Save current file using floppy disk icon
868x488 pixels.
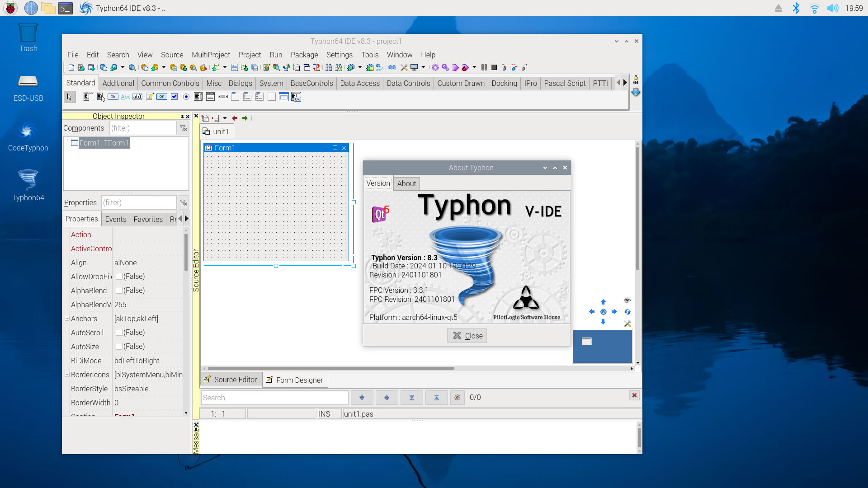point(234,68)
